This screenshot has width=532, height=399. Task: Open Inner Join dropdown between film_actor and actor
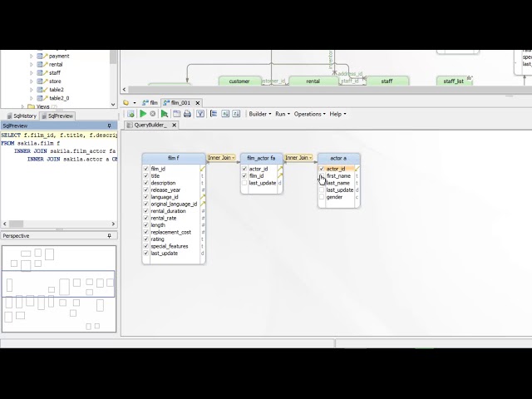point(298,158)
